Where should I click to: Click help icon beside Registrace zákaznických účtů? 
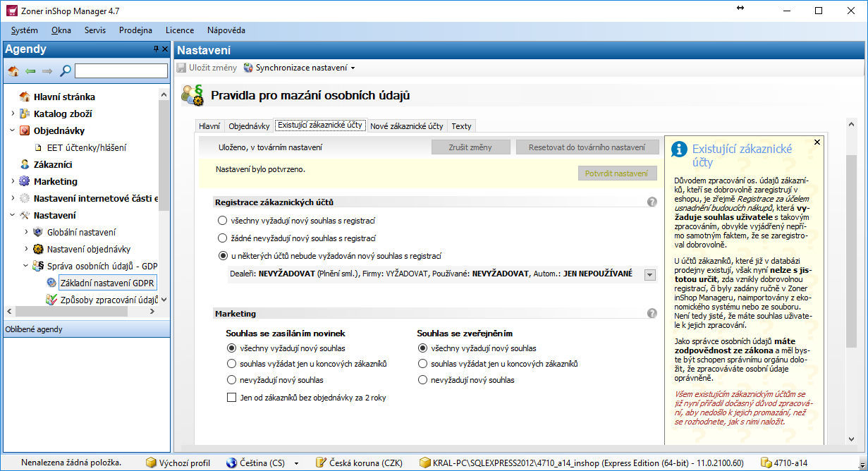click(x=652, y=202)
